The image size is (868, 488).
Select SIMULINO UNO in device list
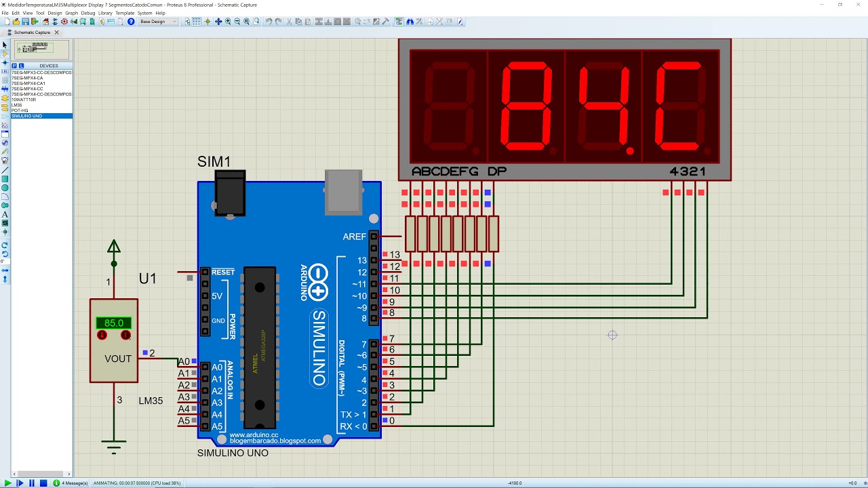[41, 116]
